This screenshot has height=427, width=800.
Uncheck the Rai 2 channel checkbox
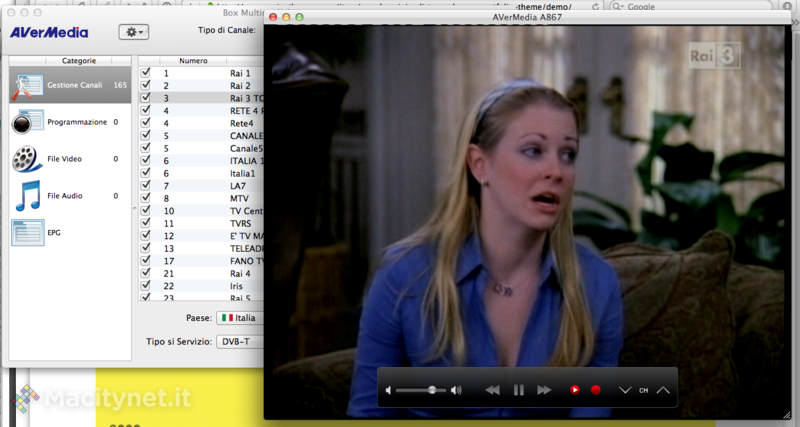145,85
